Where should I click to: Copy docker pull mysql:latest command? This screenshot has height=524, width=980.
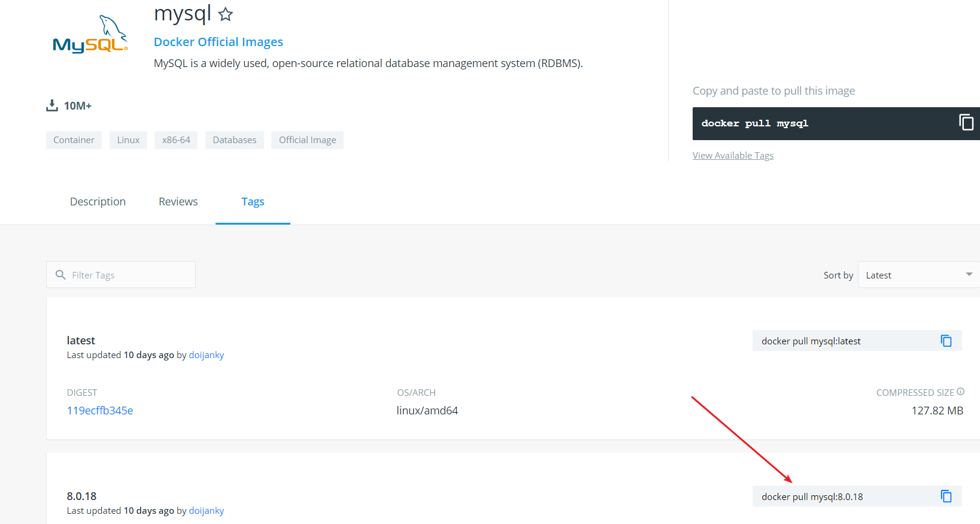coord(946,341)
